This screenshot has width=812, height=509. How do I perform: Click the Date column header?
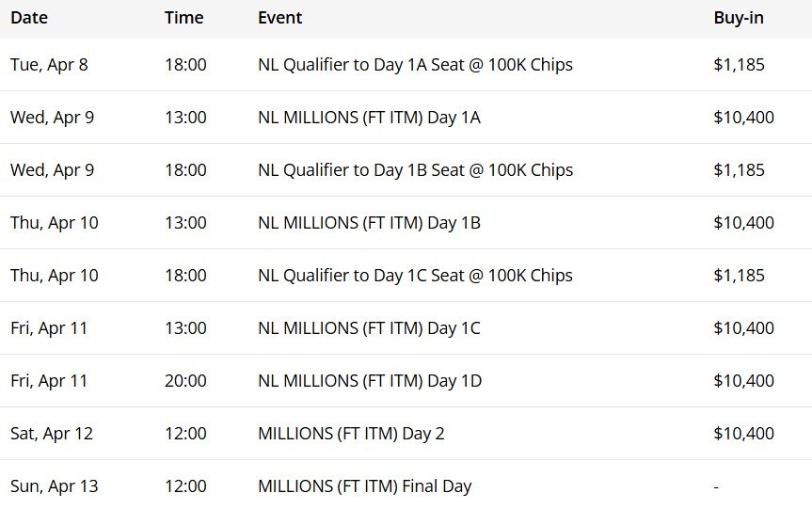pyautogui.click(x=29, y=18)
